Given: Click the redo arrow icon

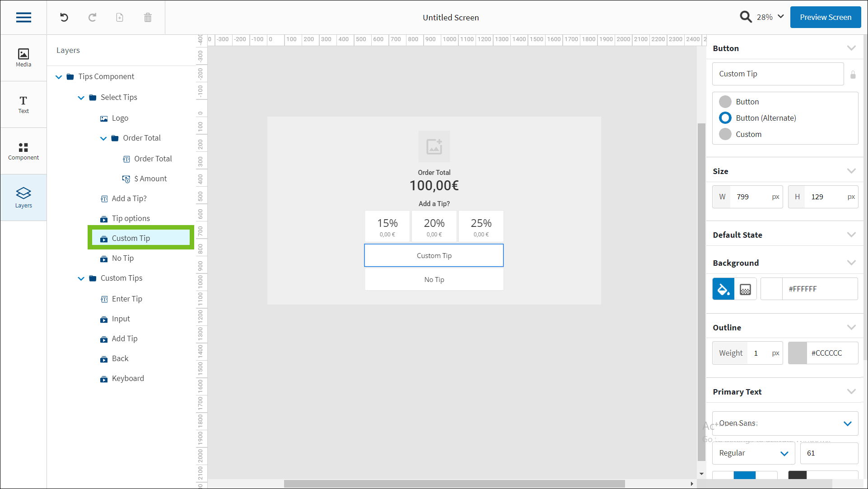Looking at the screenshot, I should pyautogui.click(x=92, y=18).
